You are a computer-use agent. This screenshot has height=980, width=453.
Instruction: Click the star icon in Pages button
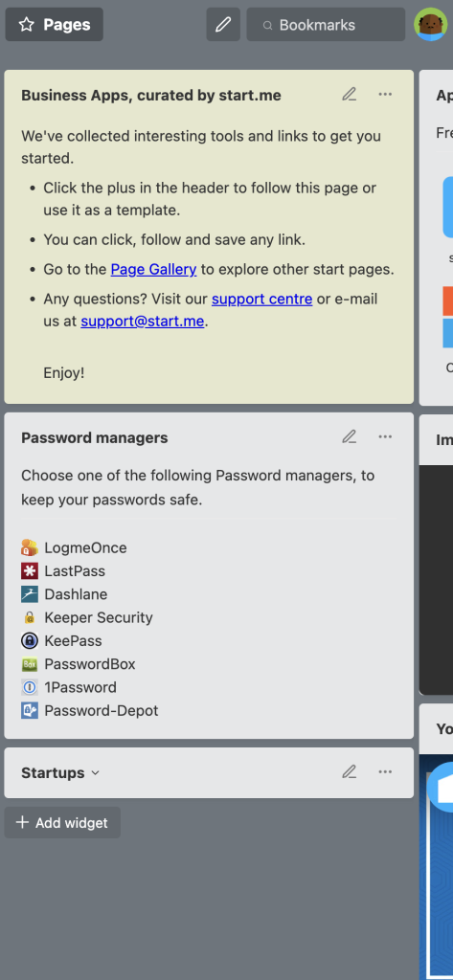pyautogui.click(x=26, y=24)
